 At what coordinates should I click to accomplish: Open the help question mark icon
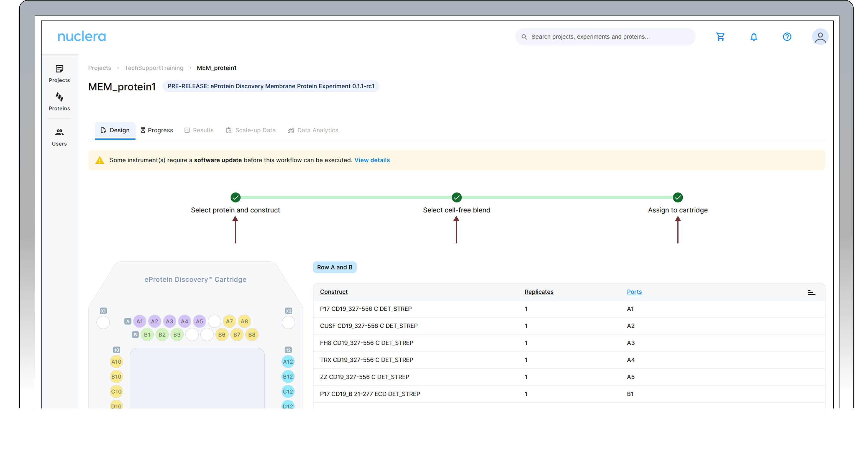click(x=787, y=37)
